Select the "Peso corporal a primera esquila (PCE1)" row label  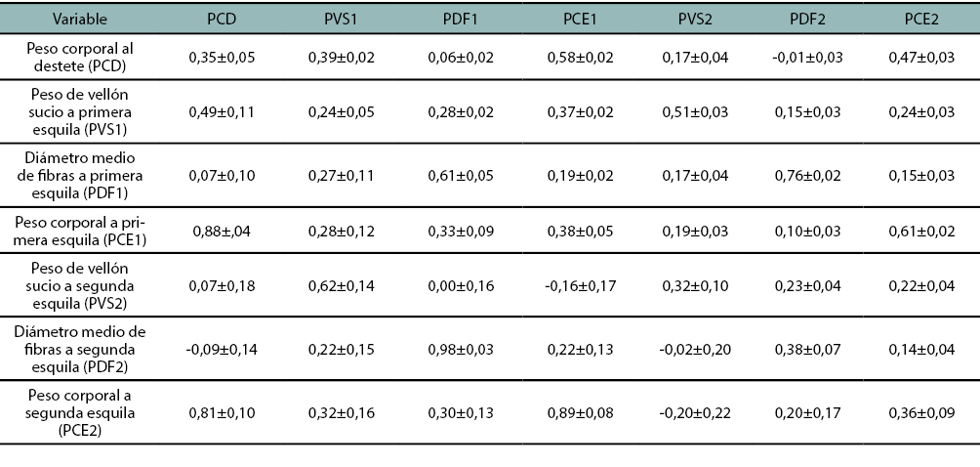[81, 233]
